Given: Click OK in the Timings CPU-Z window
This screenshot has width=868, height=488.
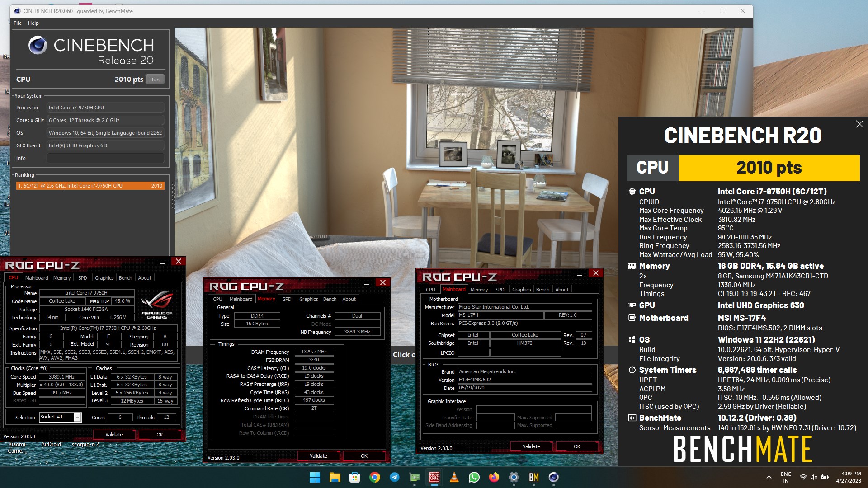Looking at the screenshot, I should click(364, 456).
